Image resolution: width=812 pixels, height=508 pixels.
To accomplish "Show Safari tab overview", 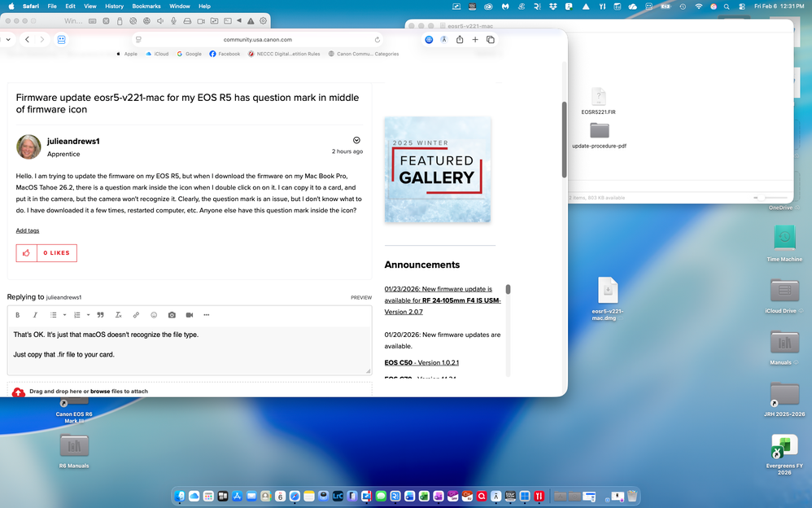I will 491,39.
